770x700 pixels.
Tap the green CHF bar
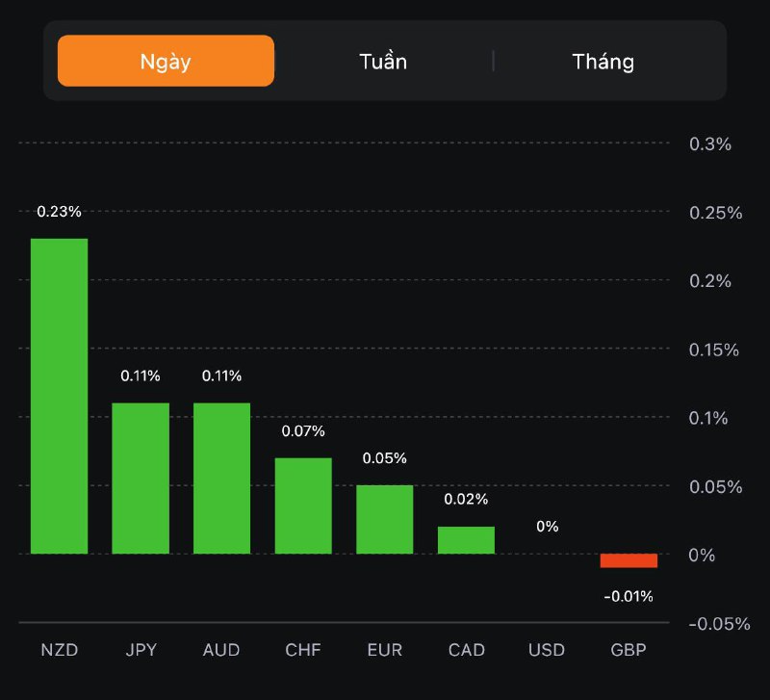[x=303, y=506]
